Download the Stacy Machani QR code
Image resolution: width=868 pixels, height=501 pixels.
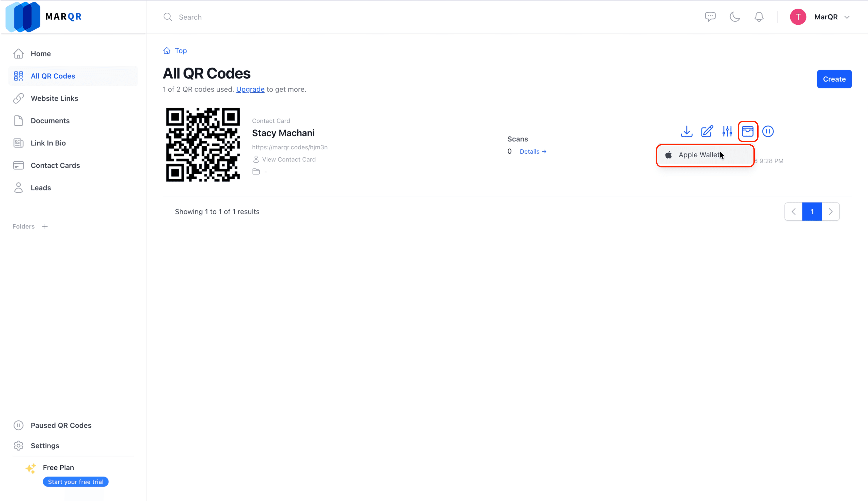(686, 131)
